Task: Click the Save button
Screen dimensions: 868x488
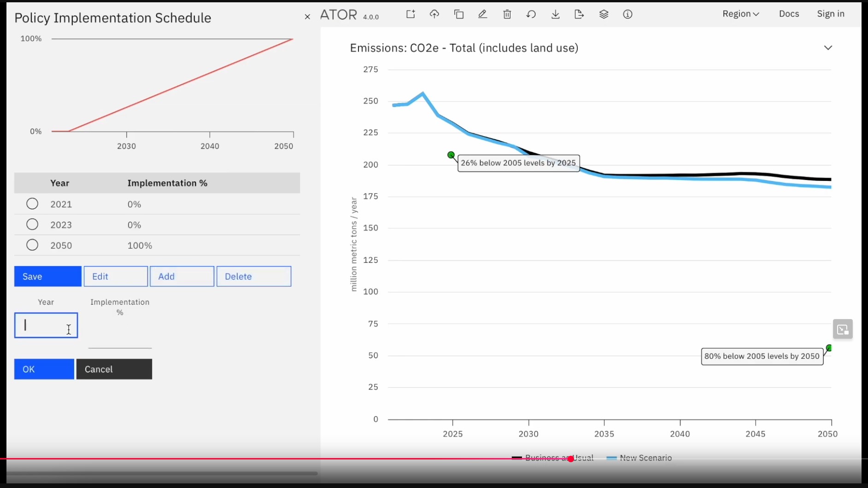Action: [x=48, y=276]
